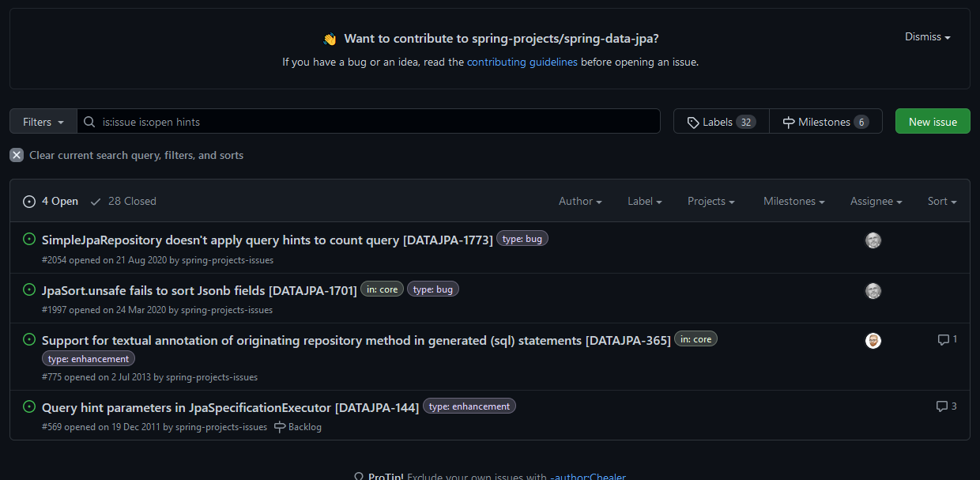Click assignee avatar on issue #775
980x480 pixels.
click(x=873, y=341)
